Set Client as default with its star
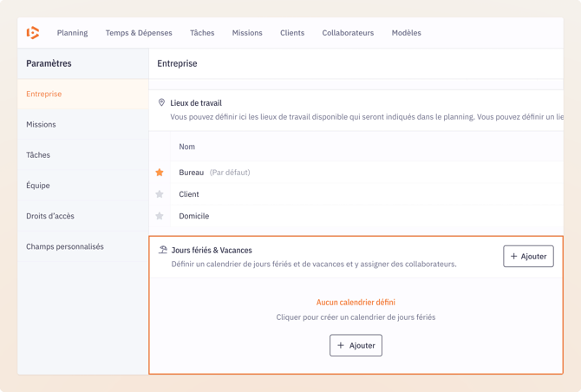 point(160,194)
